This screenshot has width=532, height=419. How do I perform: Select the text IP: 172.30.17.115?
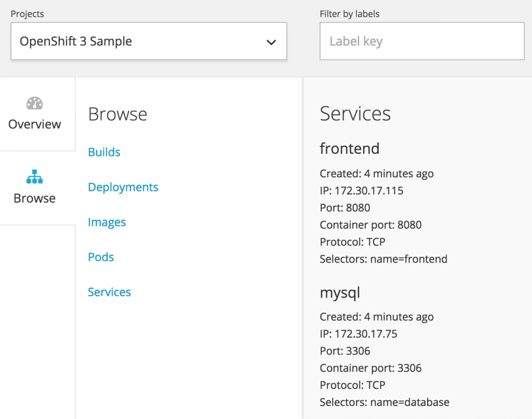(362, 190)
